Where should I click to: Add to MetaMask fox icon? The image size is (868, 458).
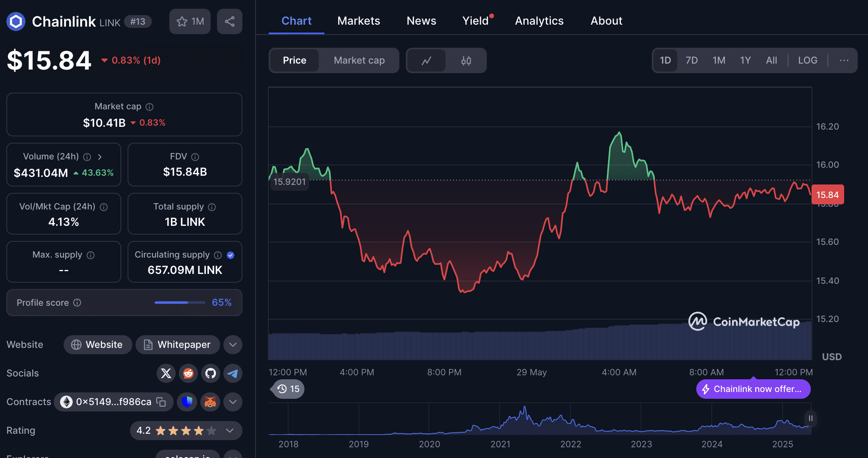(x=210, y=402)
